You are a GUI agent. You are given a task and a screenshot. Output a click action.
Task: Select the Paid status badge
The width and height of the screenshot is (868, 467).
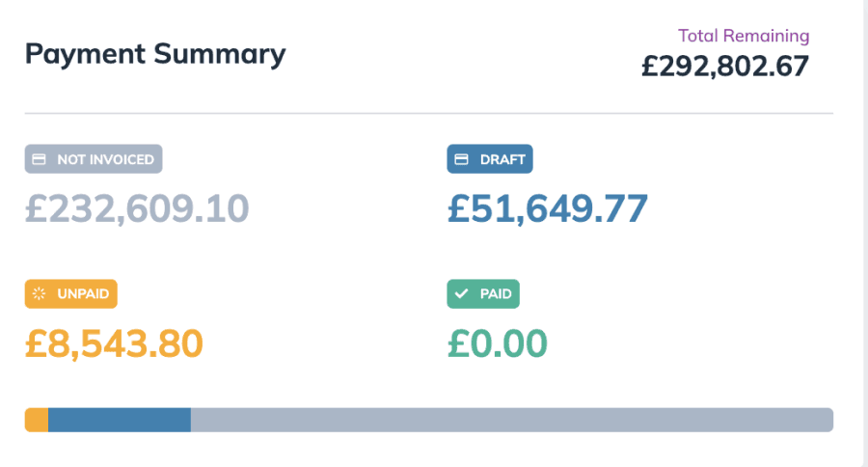pos(483,294)
